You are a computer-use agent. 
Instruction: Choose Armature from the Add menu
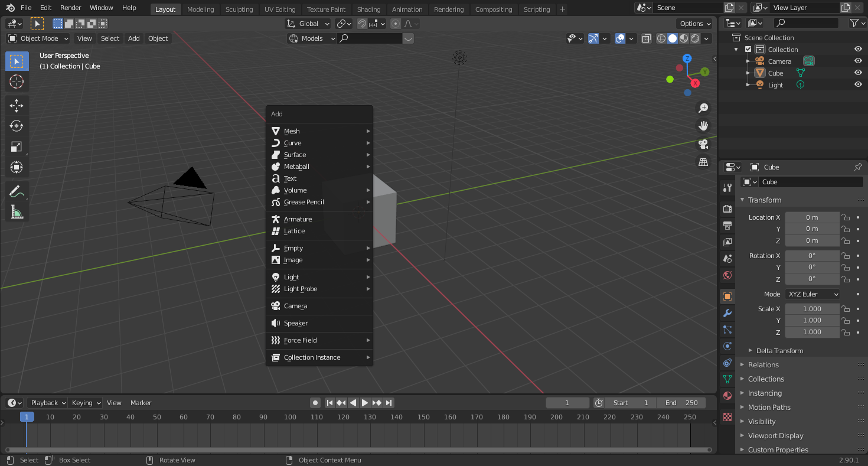[319, 219]
